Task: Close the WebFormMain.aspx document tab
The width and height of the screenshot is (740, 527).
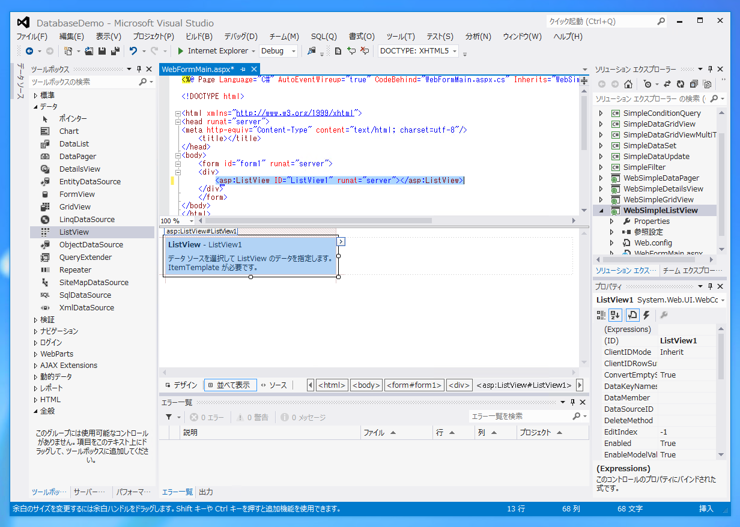Action: click(x=254, y=69)
